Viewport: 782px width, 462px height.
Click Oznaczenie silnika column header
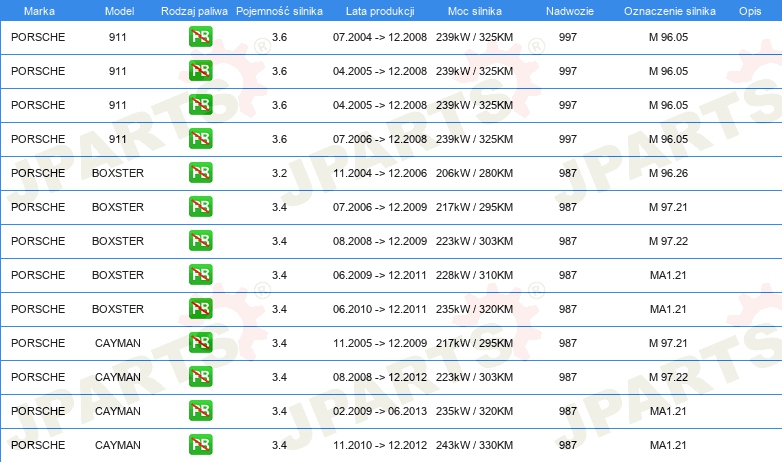pos(670,11)
